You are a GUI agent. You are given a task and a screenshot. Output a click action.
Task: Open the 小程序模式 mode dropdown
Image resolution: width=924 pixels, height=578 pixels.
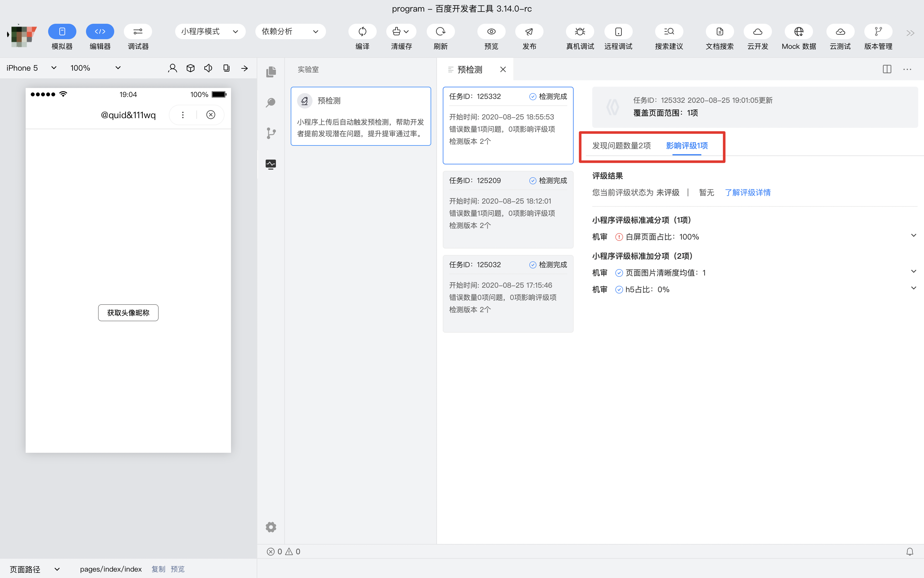pos(210,31)
